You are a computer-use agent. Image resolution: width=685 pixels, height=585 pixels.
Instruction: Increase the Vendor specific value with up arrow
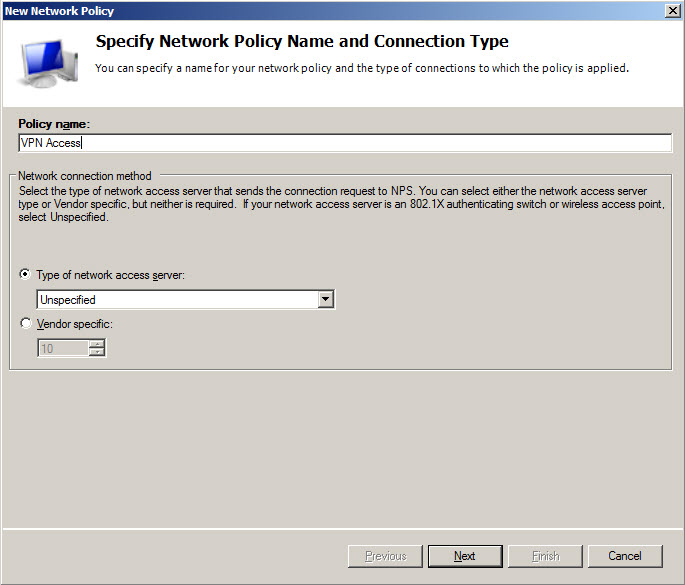tap(97, 344)
